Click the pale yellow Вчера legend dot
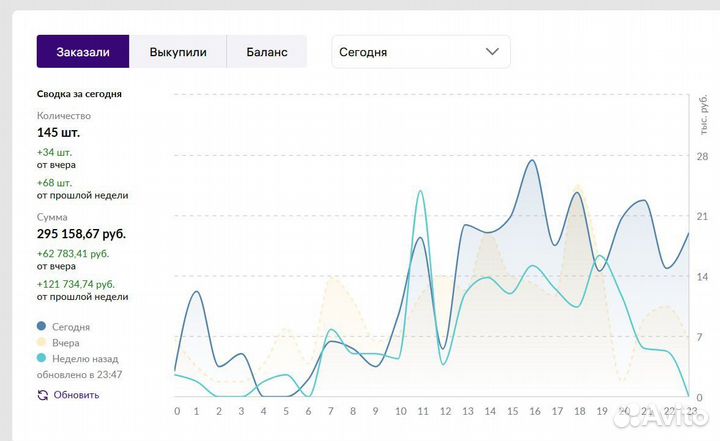The height and width of the screenshot is (441, 720). point(42,342)
